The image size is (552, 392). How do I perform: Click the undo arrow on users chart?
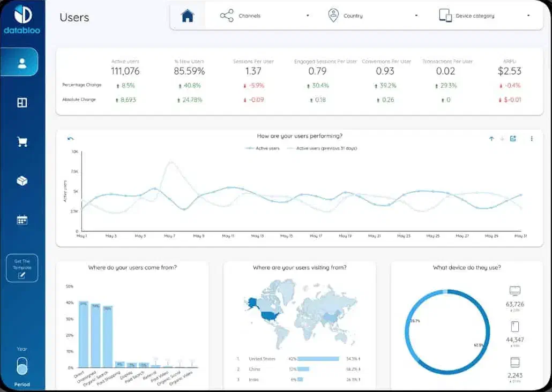[x=70, y=139]
